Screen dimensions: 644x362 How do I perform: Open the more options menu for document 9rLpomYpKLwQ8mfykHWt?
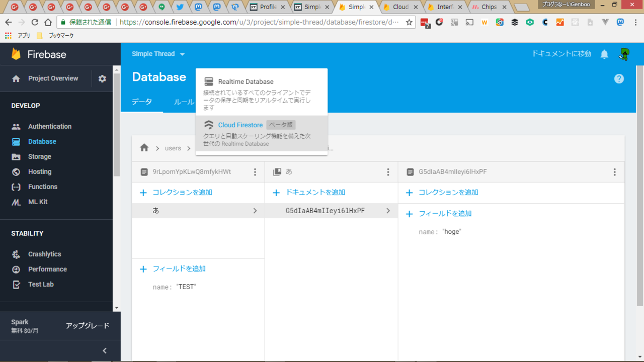coord(255,172)
